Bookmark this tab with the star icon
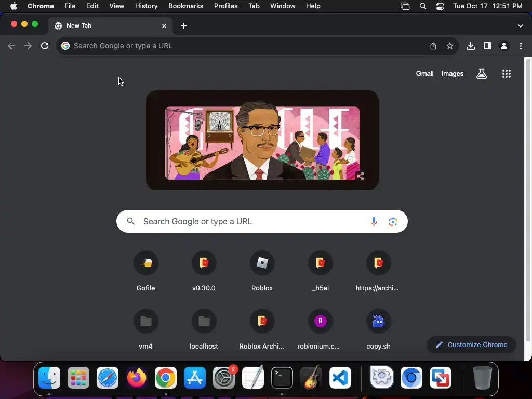Image resolution: width=532 pixels, height=399 pixels. 450,46
